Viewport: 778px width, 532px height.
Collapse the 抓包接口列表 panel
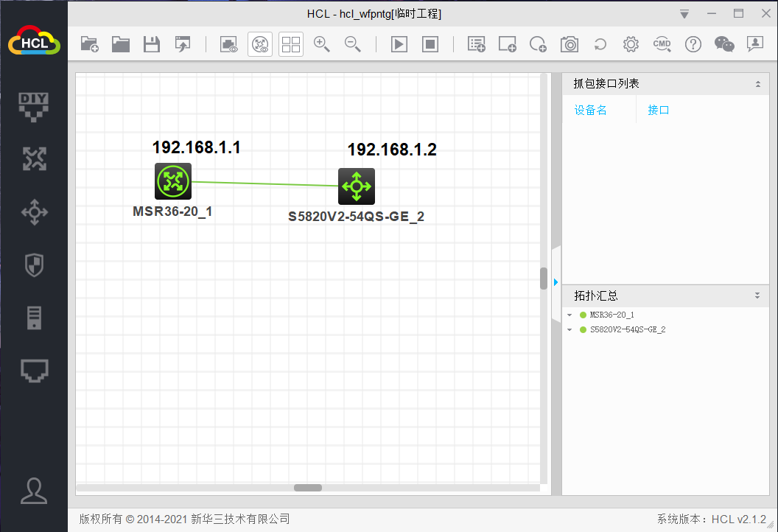click(x=757, y=84)
